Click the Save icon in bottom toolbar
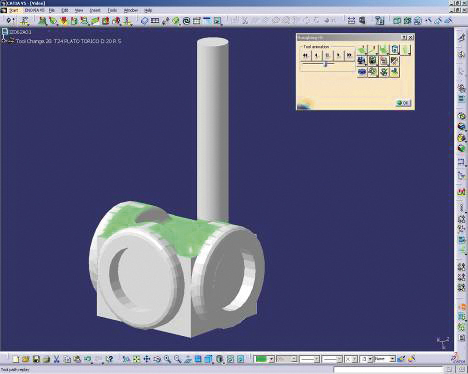This screenshot has width=468, height=374. point(36,359)
